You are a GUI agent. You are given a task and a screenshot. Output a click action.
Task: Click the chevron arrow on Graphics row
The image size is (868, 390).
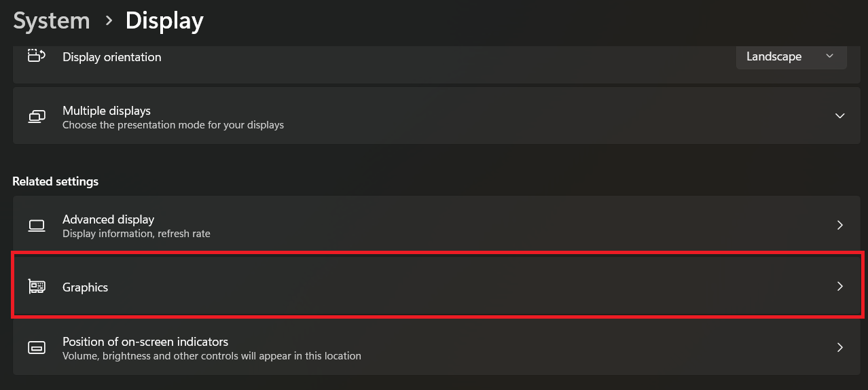coord(839,287)
